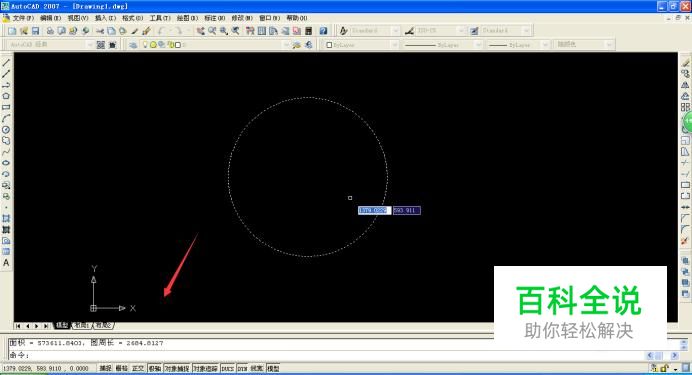Click the ByLayer color swatch box
Screen dimensions: 692x375
tap(329, 45)
